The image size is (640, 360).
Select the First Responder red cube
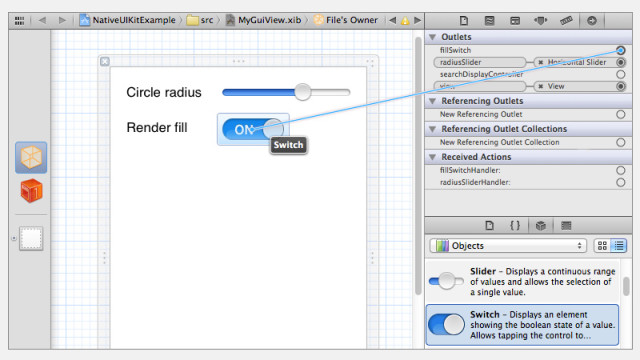[31, 191]
